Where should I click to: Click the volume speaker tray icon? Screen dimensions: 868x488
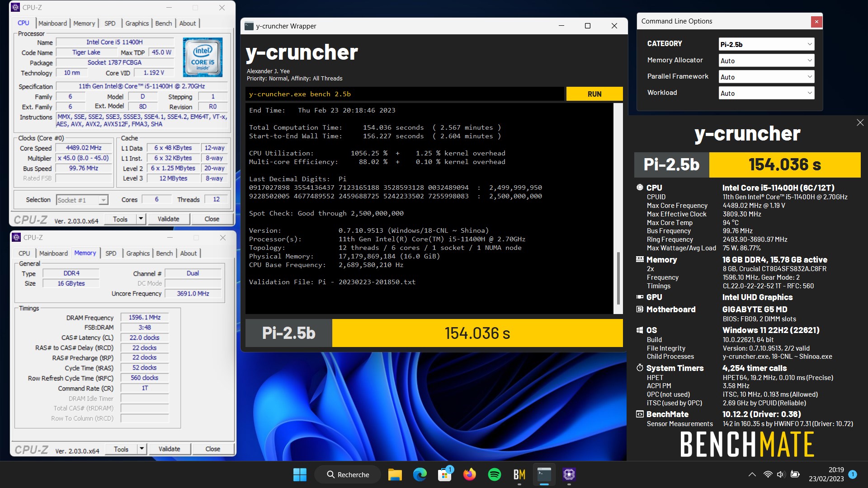pos(781,474)
